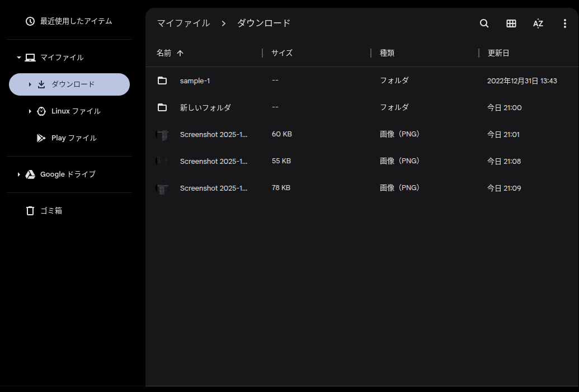Image resolution: width=579 pixels, height=392 pixels.
Task: Select ダウンロード in the breadcrumb path
Action: coord(263,23)
